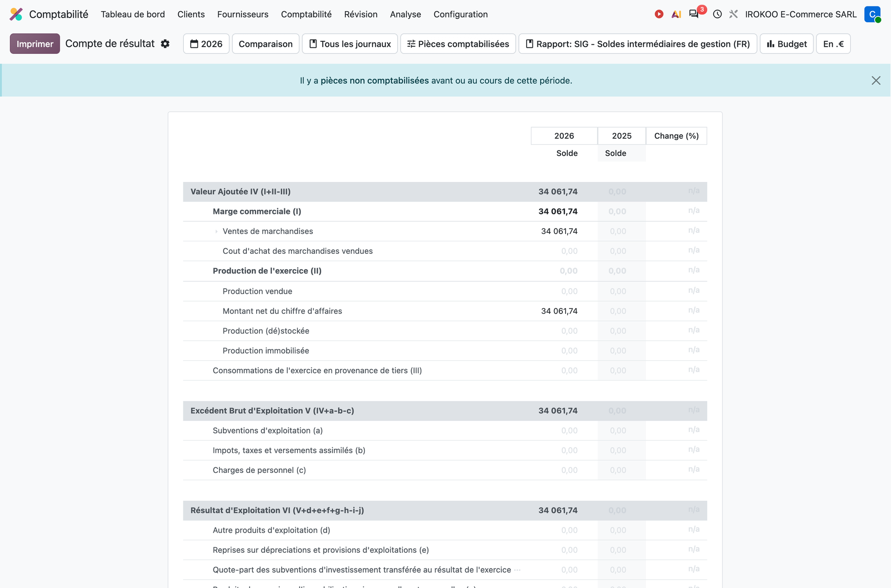Open the AI assistant icon
The height and width of the screenshot is (588, 891).
point(676,14)
